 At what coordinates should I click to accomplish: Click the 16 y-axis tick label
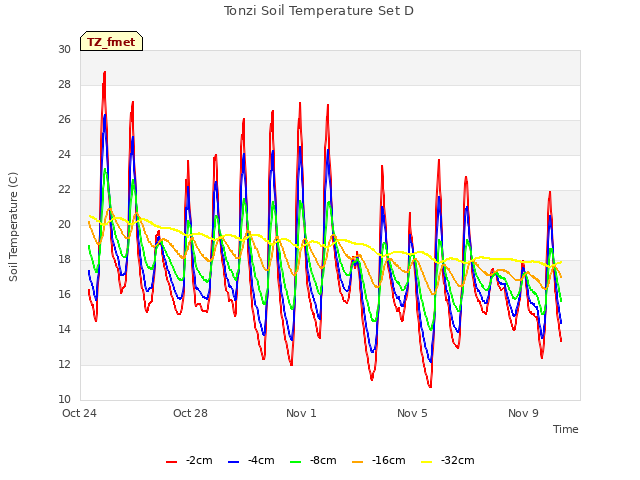click(64, 295)
